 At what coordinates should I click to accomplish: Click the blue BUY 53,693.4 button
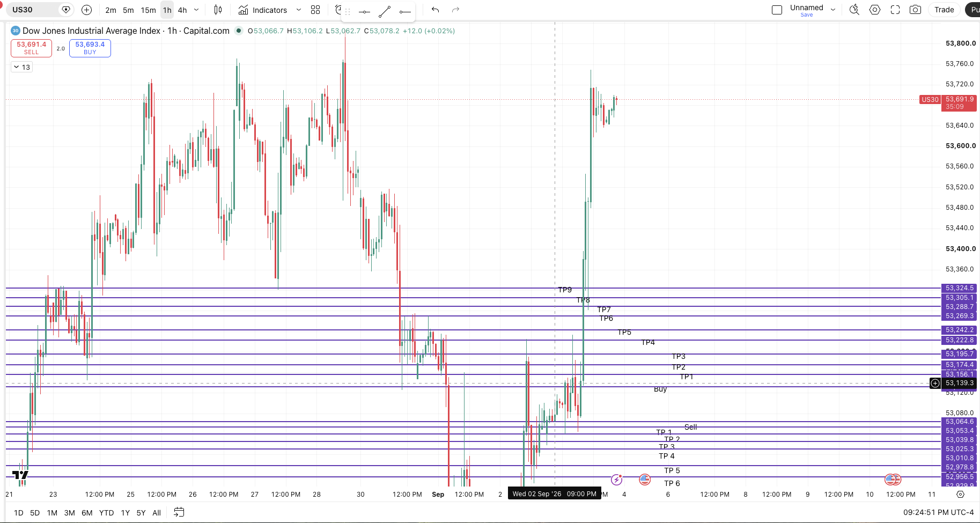click(90, 48)
